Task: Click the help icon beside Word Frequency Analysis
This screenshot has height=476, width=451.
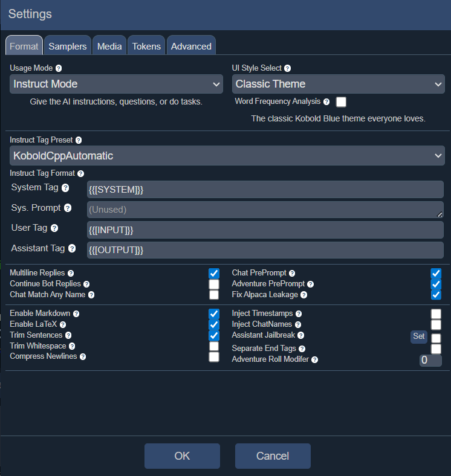Action: [x=326, y=102]
